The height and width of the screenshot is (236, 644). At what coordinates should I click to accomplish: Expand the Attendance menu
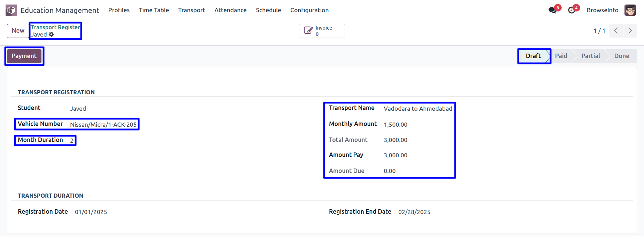[230, 10]
